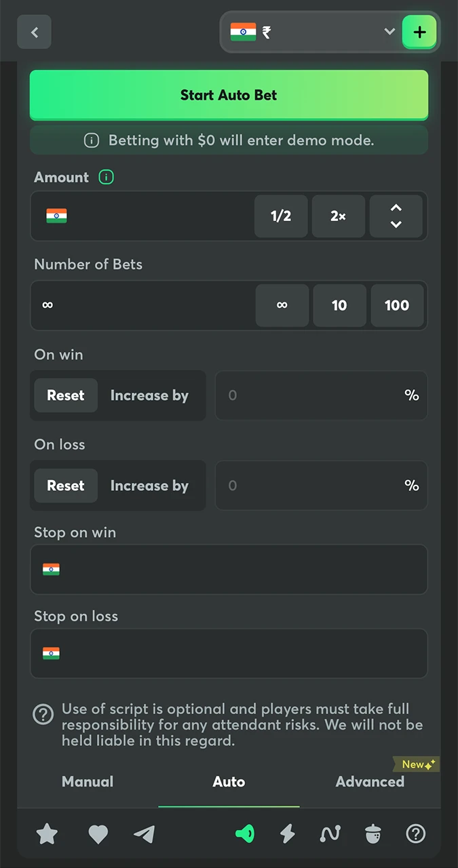
Task: Open help via question mark icon
Action: (415, 834)
